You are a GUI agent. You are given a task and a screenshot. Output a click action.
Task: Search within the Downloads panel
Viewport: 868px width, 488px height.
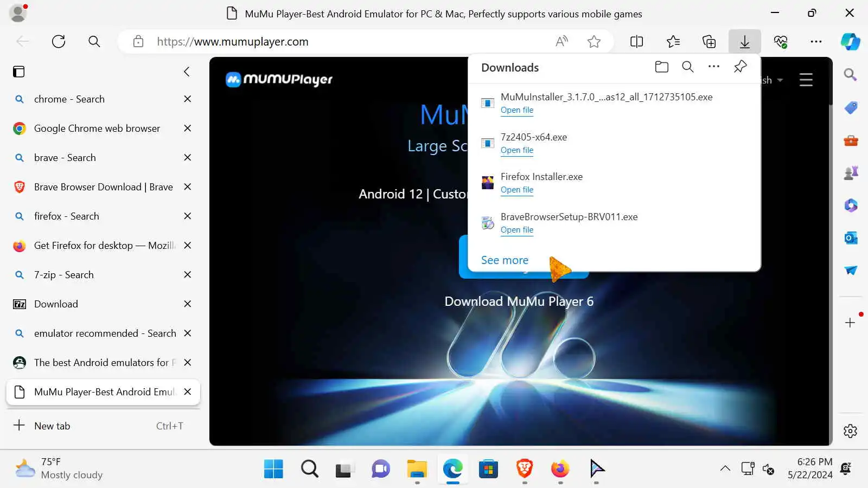coord(688,67)
